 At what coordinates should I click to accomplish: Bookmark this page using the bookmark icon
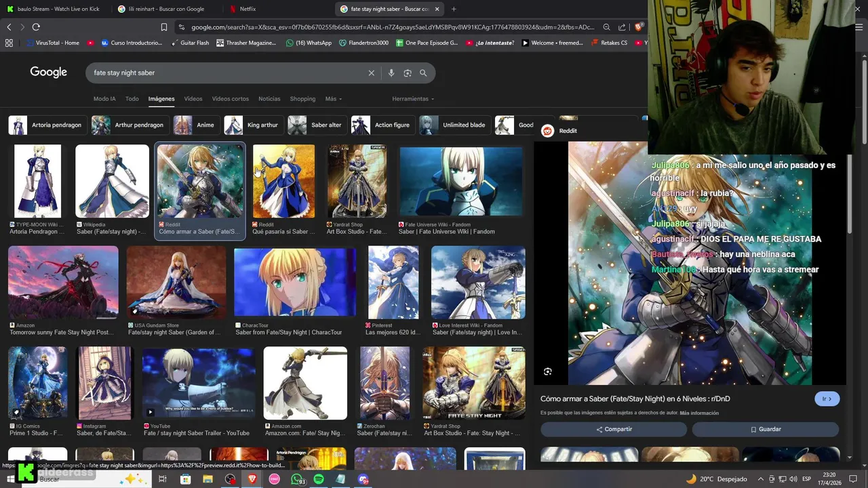(164, 27)
